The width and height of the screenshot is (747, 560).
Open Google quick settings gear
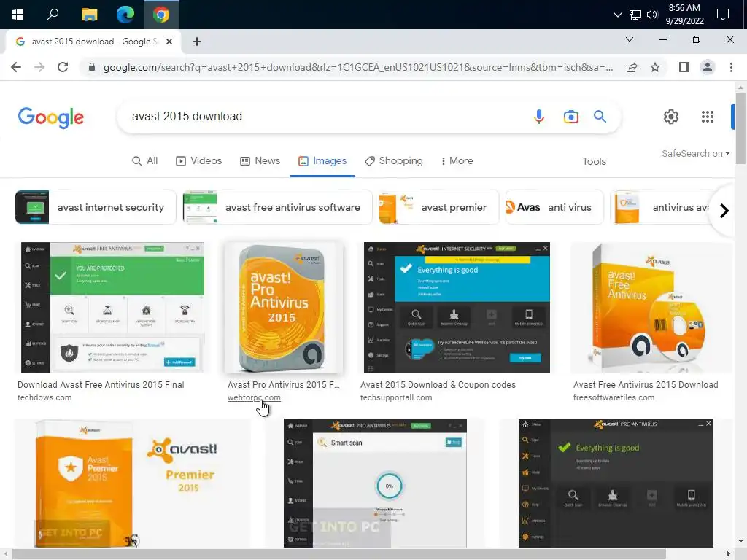671,117
